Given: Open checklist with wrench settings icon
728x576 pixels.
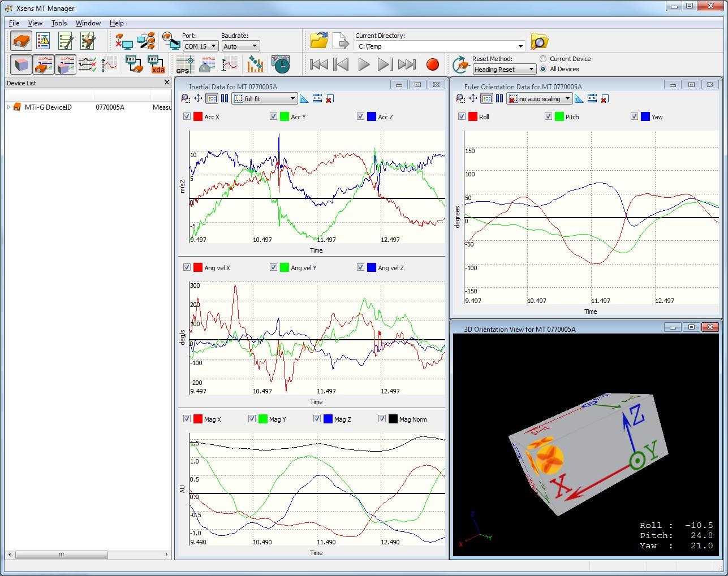Looking at the screenshot, I should [x=66, y=41].
